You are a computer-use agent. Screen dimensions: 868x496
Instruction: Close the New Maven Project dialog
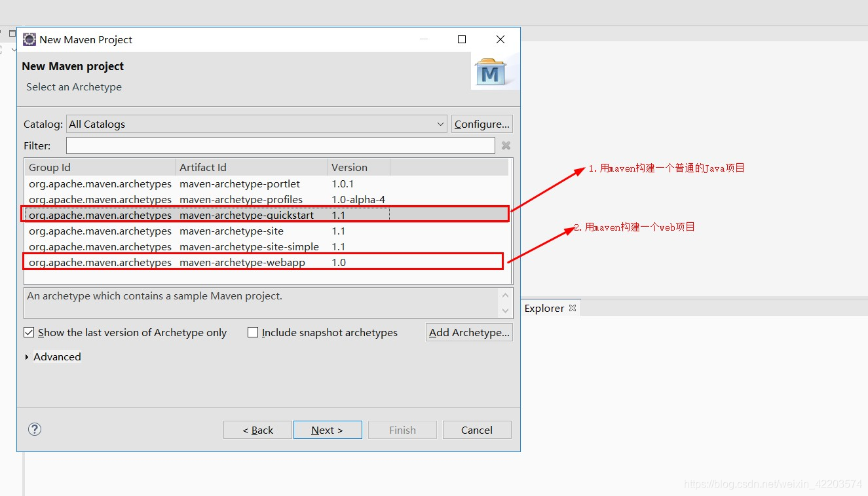(500, 39)
